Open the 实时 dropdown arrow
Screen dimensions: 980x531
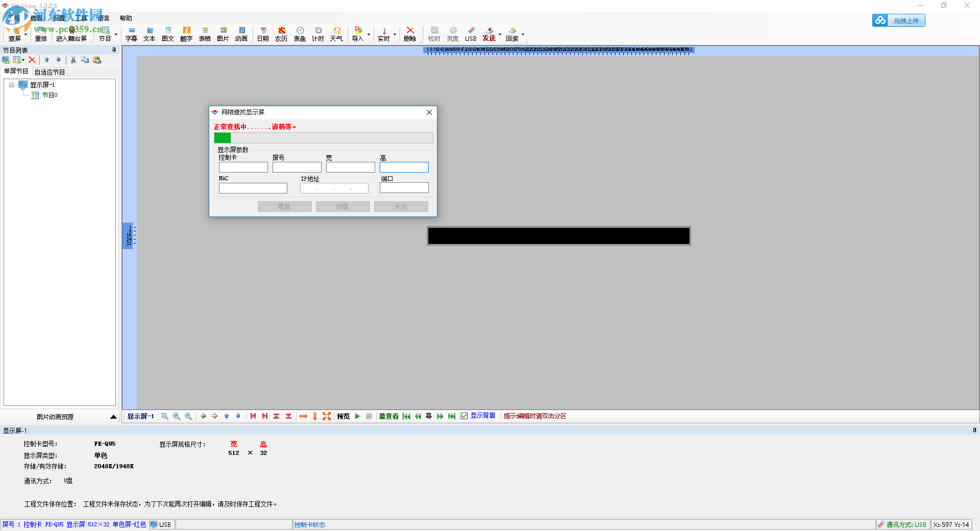click(x=395, y=35)
